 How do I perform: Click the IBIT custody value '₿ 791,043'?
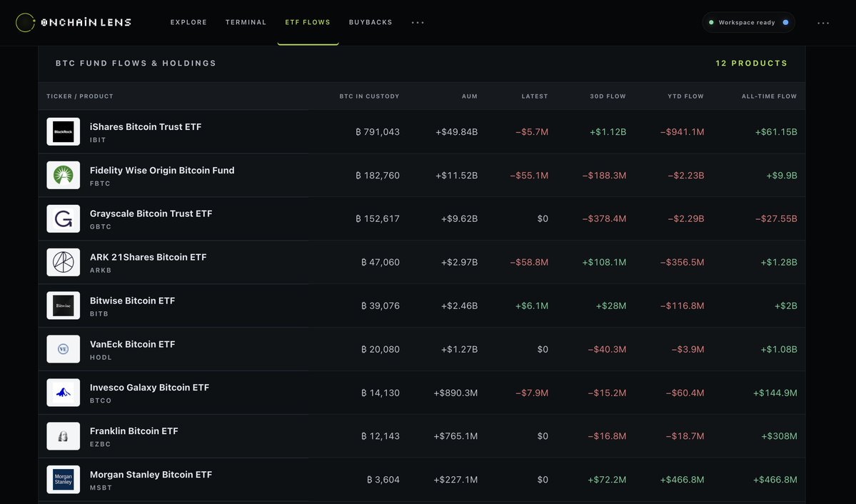pyautogui.click(x=378, y=131)
